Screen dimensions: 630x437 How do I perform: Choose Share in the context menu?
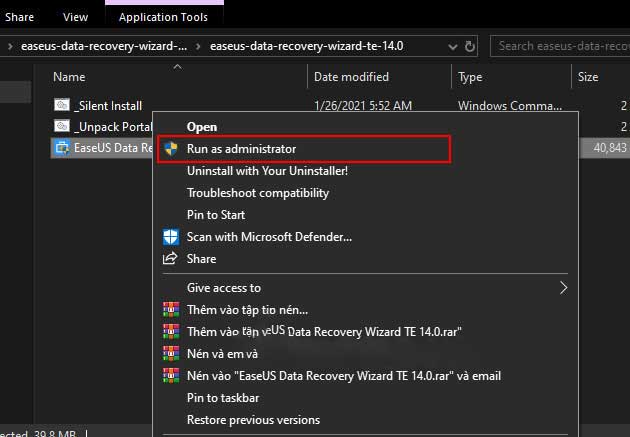[x=201, y=259]
